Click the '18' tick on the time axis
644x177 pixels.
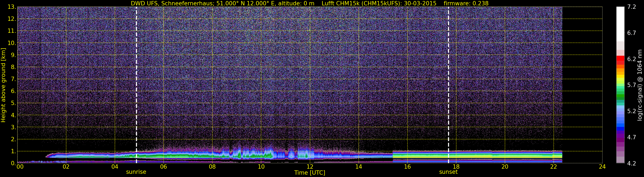pyautogui.click(x=456, y=167)
